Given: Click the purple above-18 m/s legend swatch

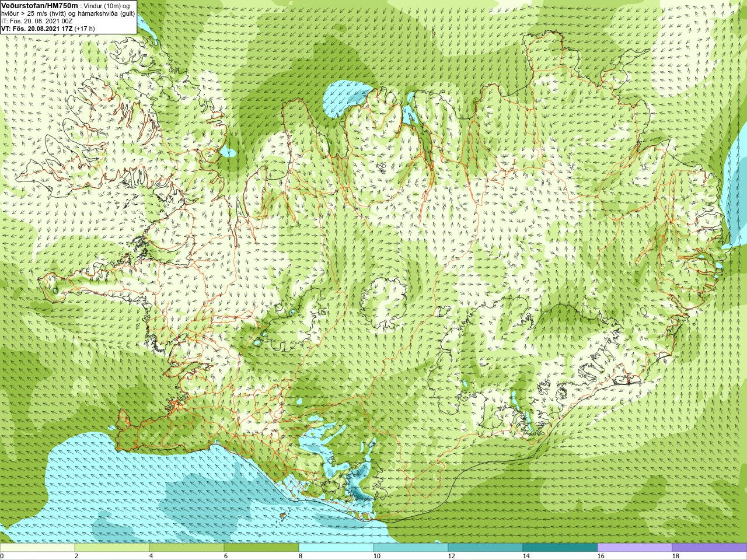Looking at the screenshot, I should pos(709,548).
